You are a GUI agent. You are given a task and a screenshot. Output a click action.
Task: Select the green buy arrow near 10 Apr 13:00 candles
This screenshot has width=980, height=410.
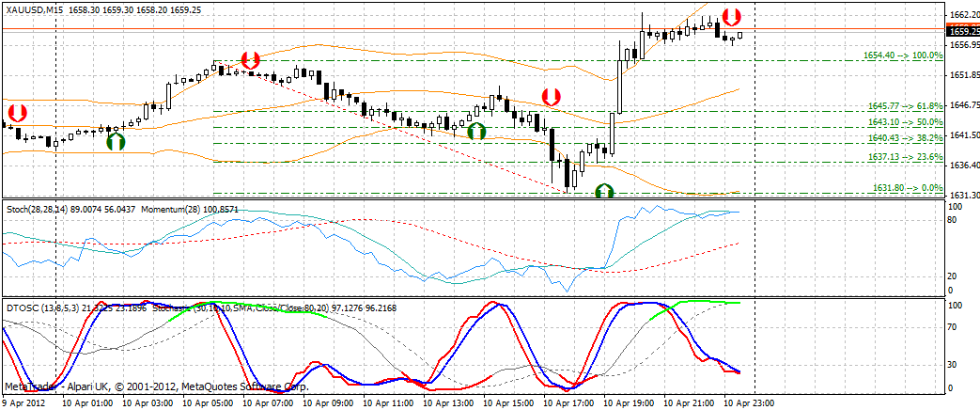(477, 131)
